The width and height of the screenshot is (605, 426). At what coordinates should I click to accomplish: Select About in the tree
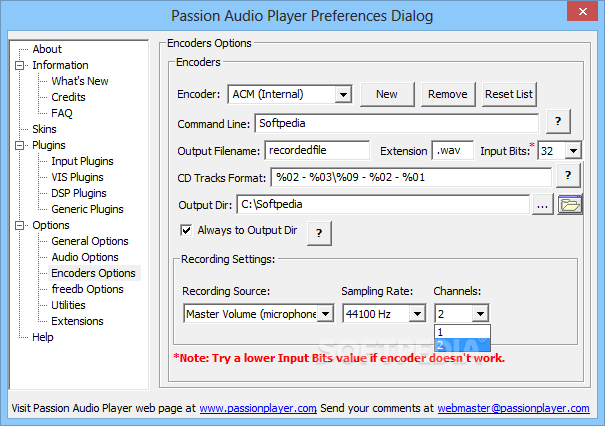click(x=47, y=49)
